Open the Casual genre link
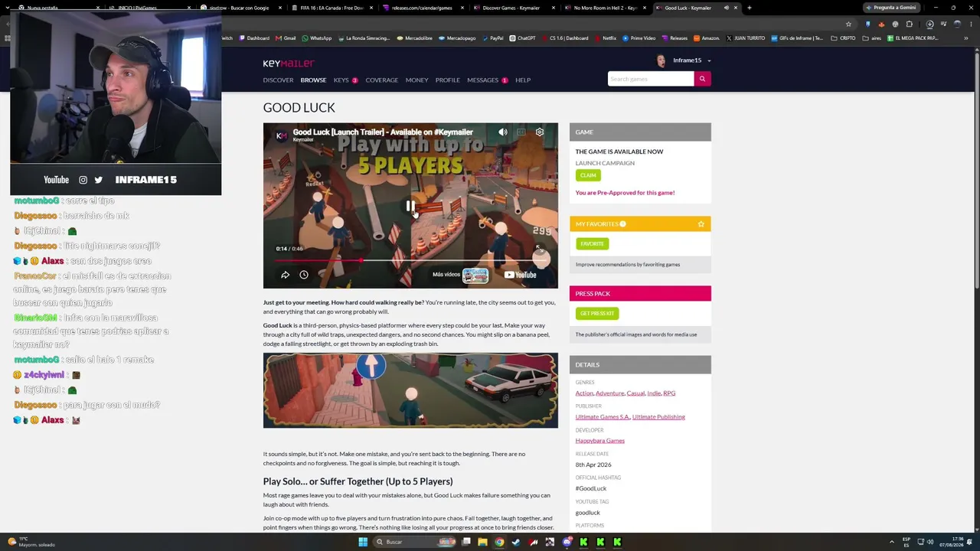Viewport: 980px width, 551px height. tap(635, 393)
